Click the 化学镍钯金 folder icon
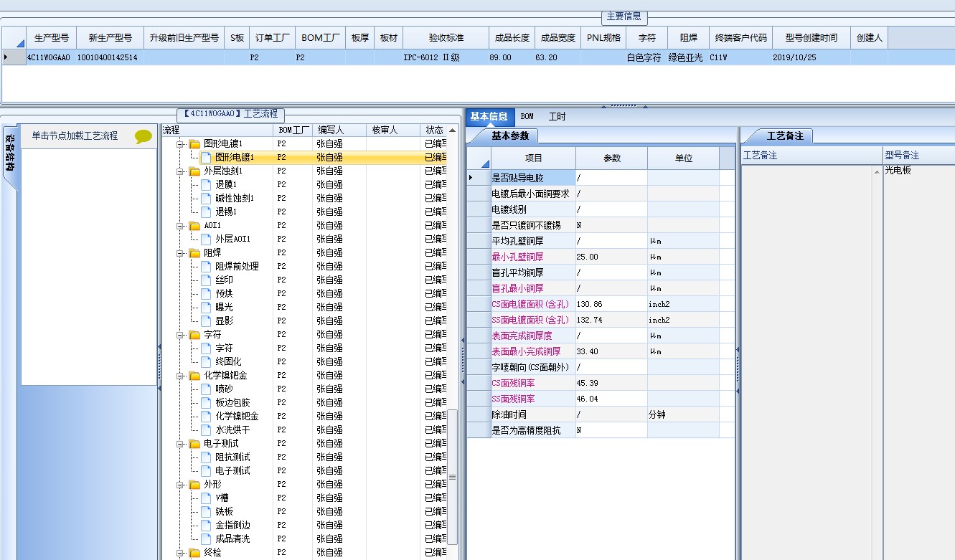Screen dimensions: 955x560 pyautogui.click(x=194, y=376)
